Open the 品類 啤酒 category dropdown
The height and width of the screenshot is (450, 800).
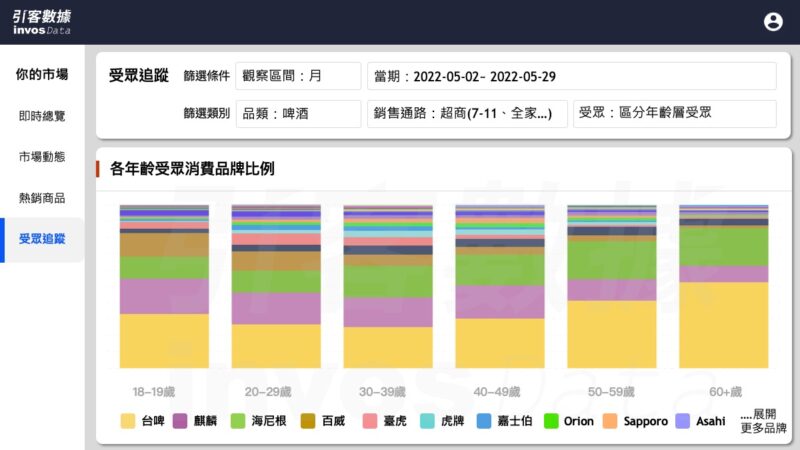point(298,114)
